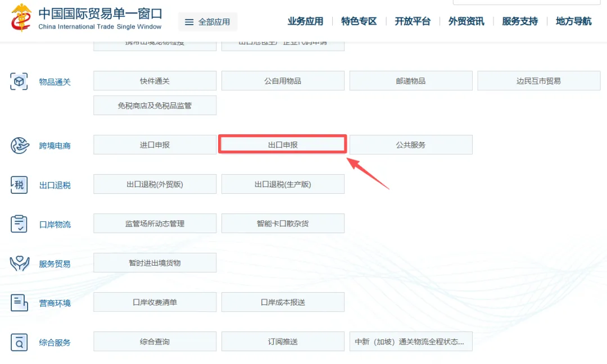The image size is (607, 364).
Task: Open the 业务应用 menu item
Action: click(305, 21)
